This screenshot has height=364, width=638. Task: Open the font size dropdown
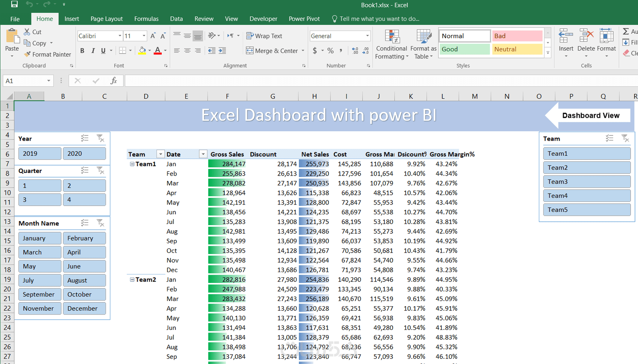point(144,36)
